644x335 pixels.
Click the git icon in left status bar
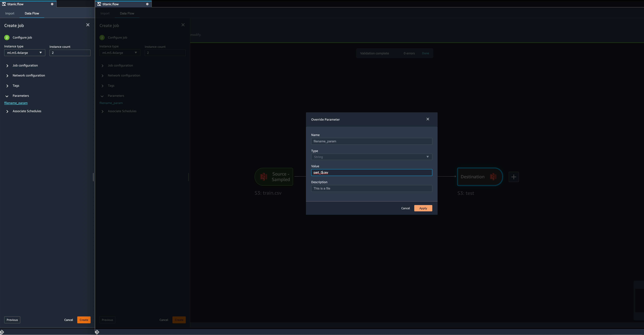[x=2, y=332]
